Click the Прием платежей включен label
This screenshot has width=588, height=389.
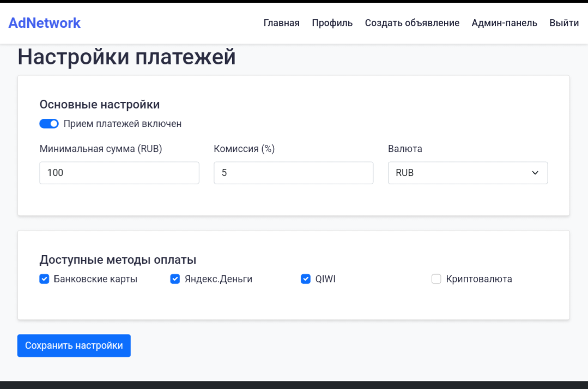123,124
